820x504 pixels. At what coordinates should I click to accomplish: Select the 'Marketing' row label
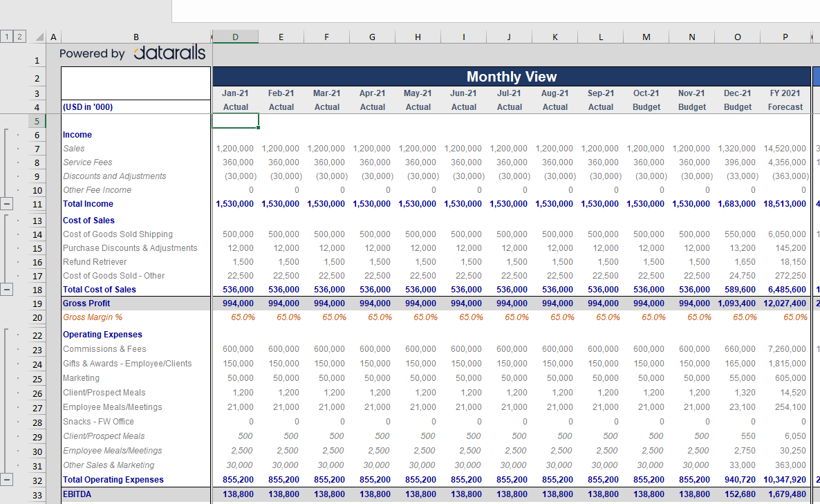point(81,377)
